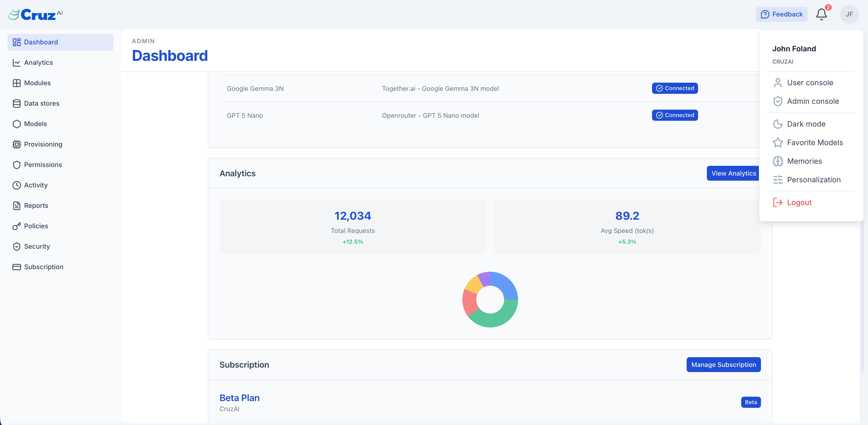Switch to Admin console

tap(813, 101)
